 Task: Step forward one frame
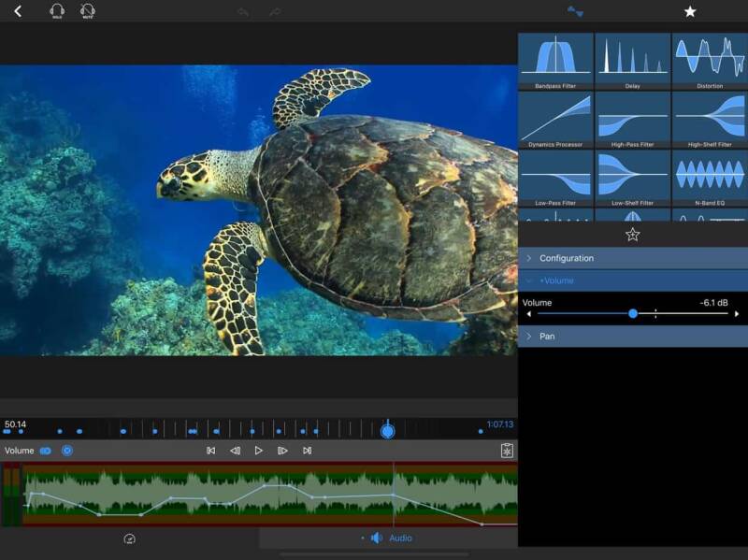pyautogui.click(x=282, y=451)
